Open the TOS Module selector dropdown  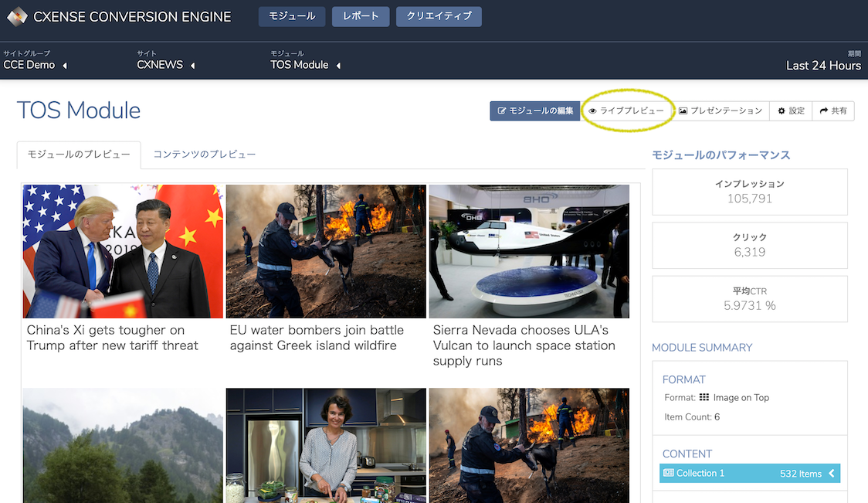point(339,66)
